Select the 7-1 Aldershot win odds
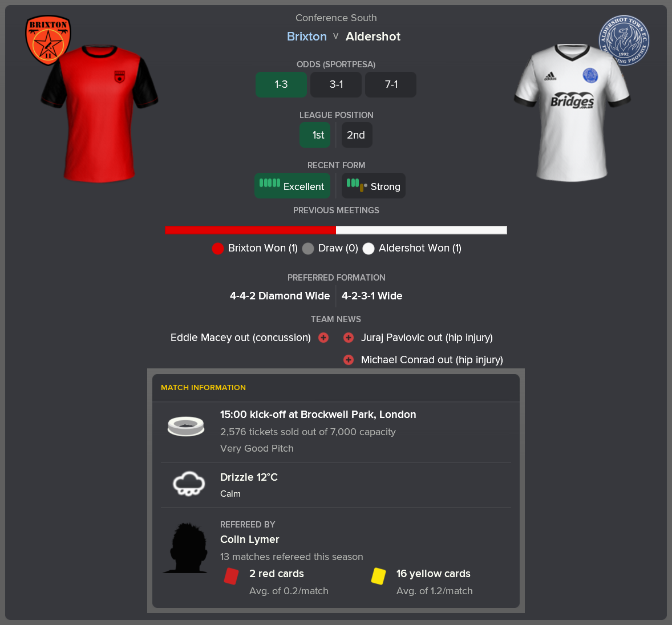The image size is (672, 625). coord(391,84)
